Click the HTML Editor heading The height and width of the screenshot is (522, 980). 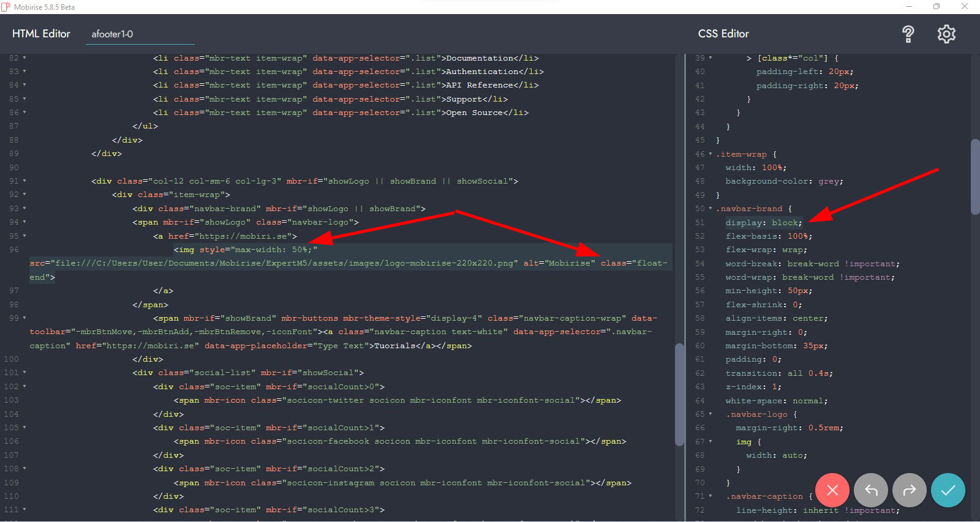pyautogui.click(x=41, y=34)
